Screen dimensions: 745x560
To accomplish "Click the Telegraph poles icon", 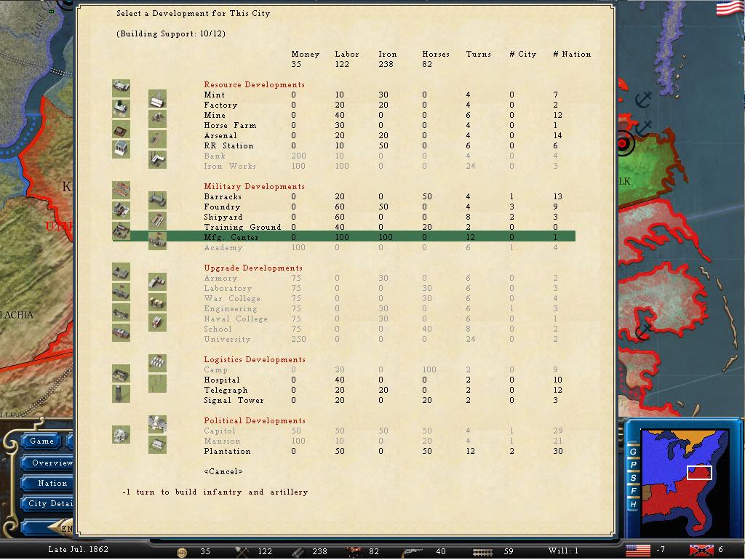I will tap(157, 384).
